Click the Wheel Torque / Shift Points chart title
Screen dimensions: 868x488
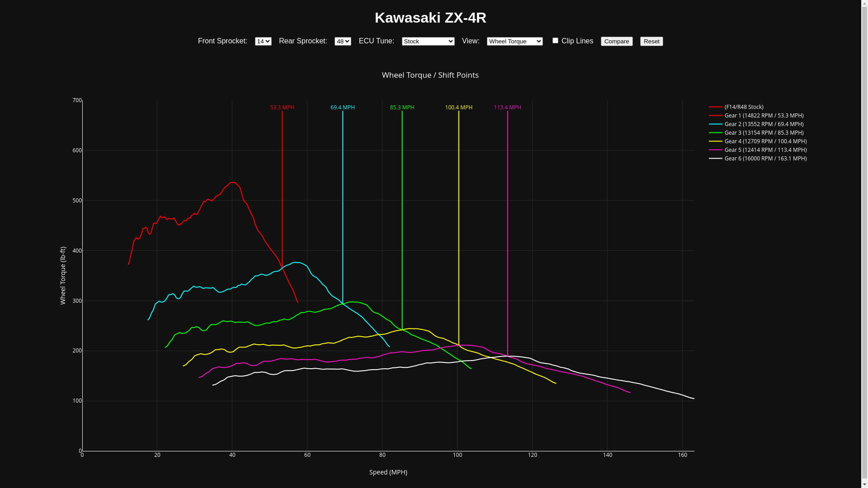coord(430,75)
